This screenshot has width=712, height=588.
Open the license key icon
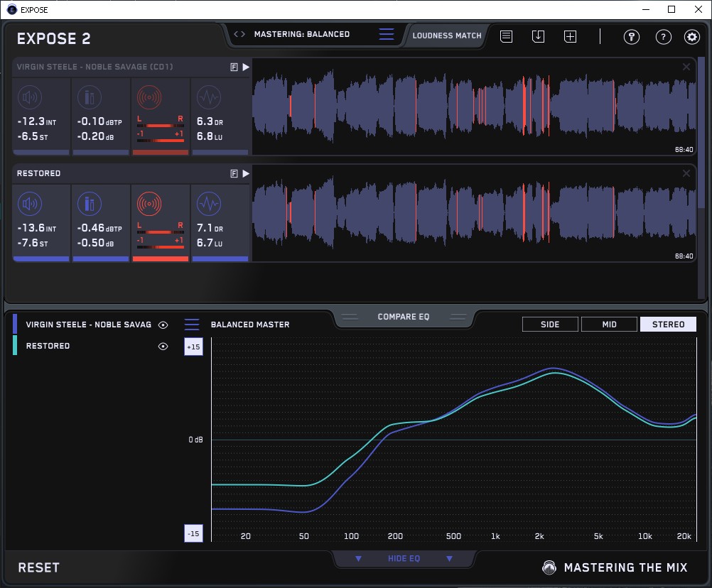click(x=632, y=37)
